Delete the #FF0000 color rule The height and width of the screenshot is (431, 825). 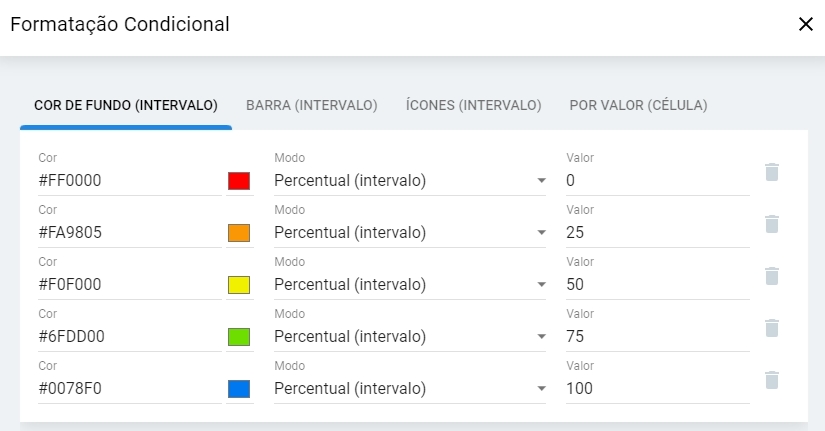pyautogui.click(x=771, y=172)
